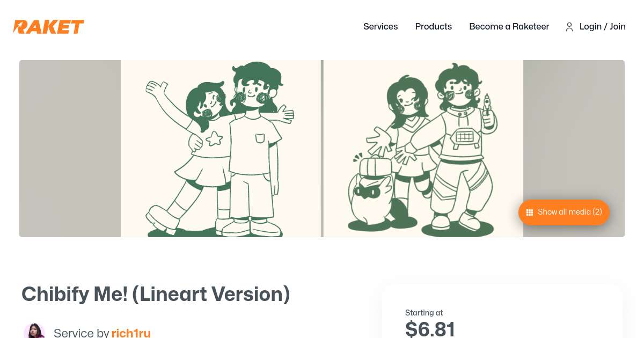644x338 pixels.
Task: Click the left gray banner margin
Action: [x=70, y=149]
